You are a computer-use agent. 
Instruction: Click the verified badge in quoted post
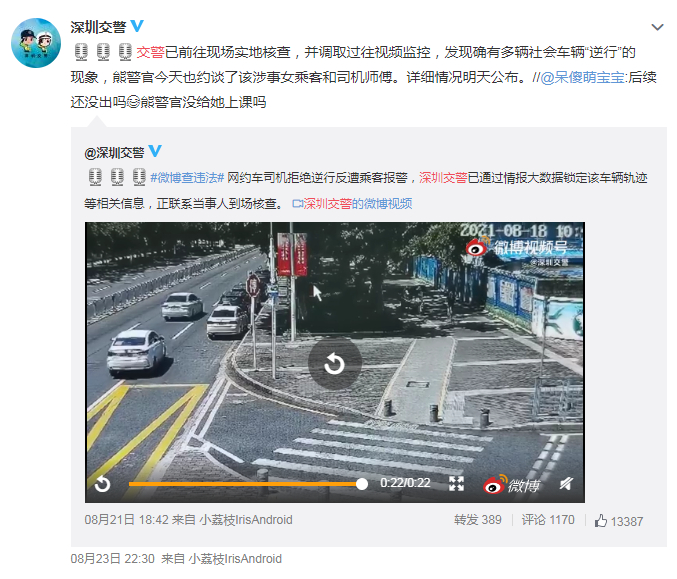point(155,151)
